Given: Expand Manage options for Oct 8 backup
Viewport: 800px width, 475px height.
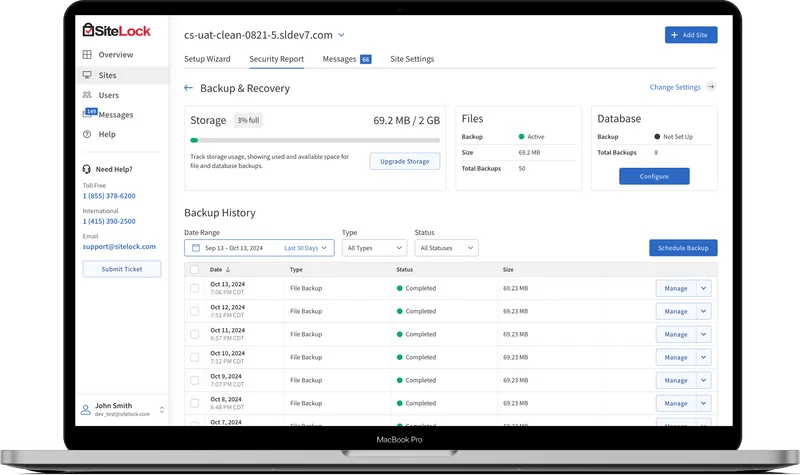Looking at the screenshot, I should pyautogui.click(x=704, y=403).
